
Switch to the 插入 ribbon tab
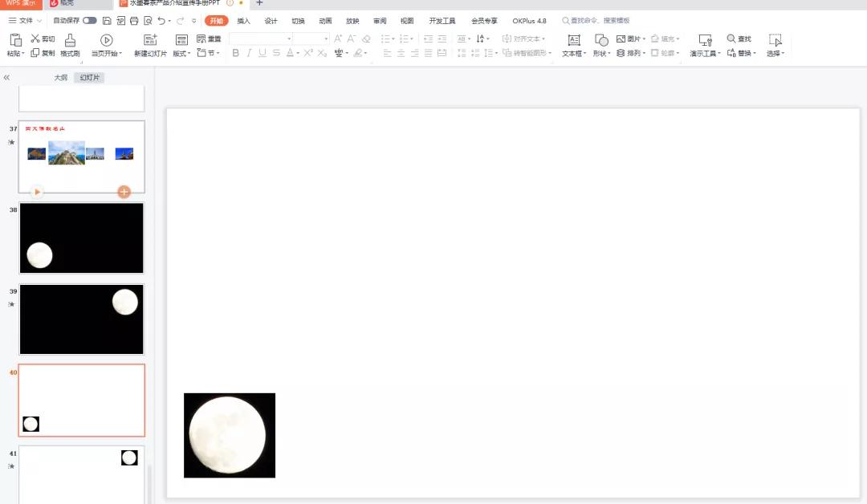pos(244,20)
